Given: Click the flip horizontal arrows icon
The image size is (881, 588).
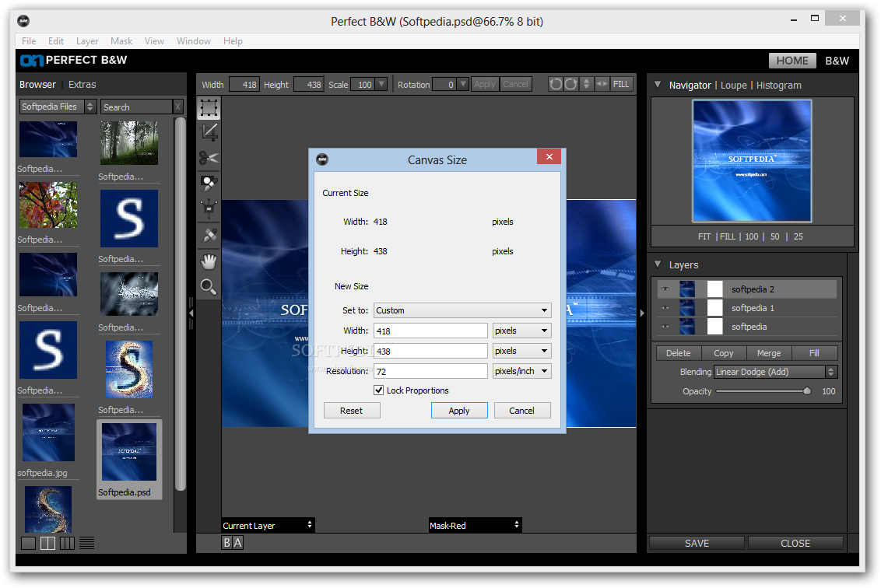Looking at the screenshot, I should coord(602,84).
